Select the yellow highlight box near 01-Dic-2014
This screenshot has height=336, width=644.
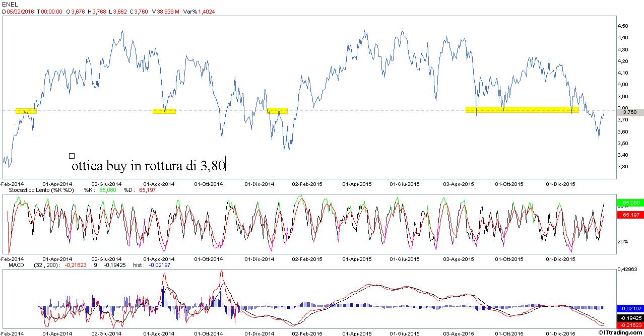click(277, 111)
